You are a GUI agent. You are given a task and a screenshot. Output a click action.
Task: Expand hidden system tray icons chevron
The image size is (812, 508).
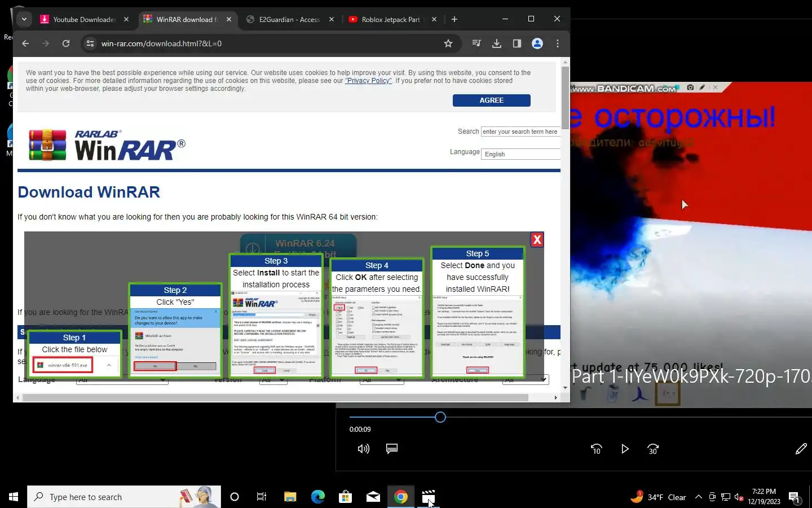(699, 497)
